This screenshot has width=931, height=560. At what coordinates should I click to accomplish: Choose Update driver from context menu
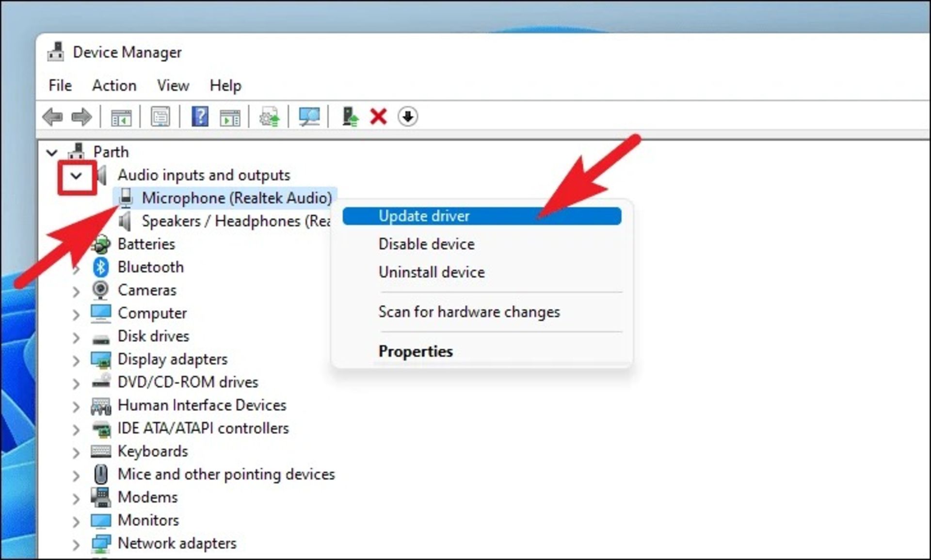[x=424, y=216]
